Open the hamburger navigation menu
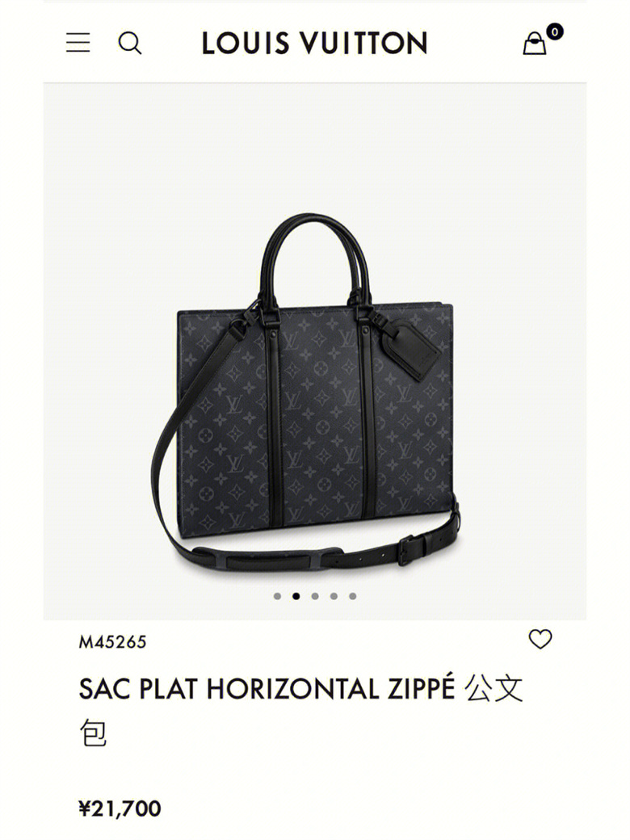Viewport: 630px width, 840px height. pos(78,43)
